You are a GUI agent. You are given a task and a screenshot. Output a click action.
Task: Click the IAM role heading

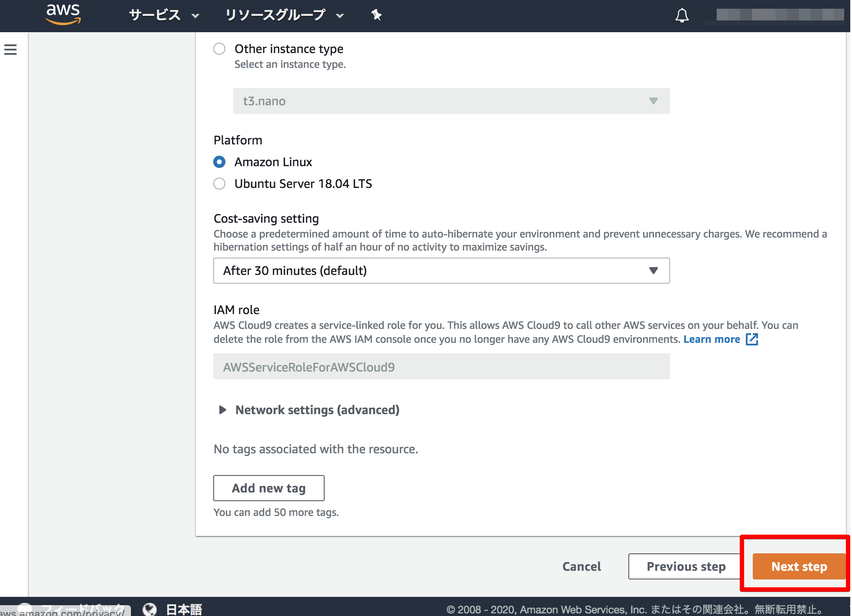point(236,310)
